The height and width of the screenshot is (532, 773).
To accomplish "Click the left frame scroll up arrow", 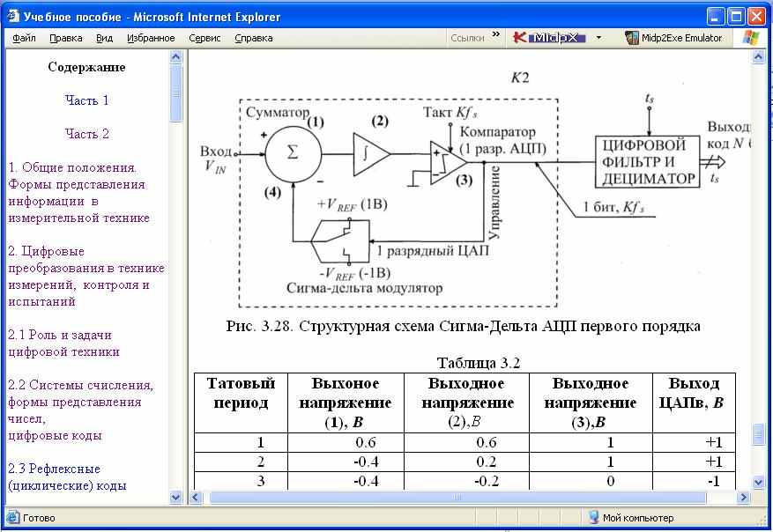I will click(175, 57).
